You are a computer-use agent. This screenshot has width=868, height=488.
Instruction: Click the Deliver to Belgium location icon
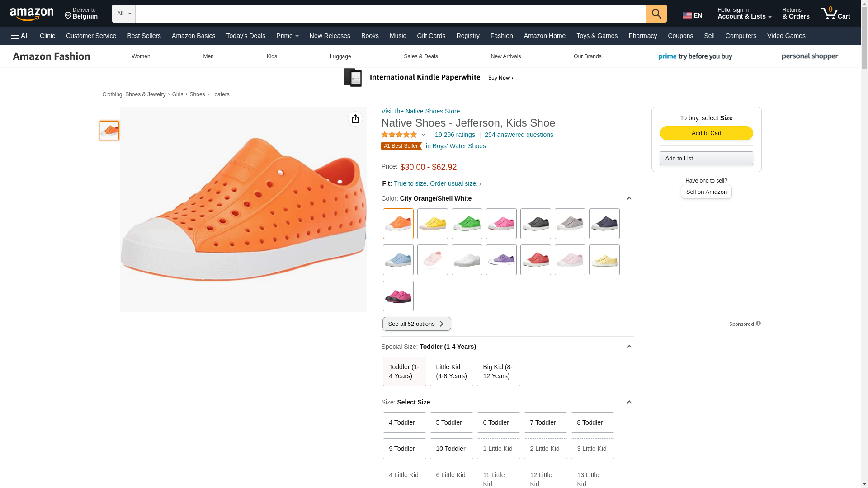pos(68,16)
